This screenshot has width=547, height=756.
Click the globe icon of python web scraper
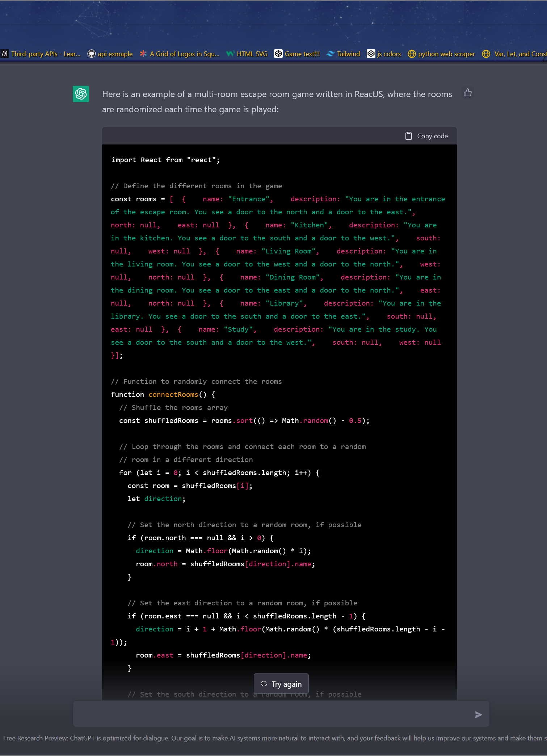[x=412, y=54]
